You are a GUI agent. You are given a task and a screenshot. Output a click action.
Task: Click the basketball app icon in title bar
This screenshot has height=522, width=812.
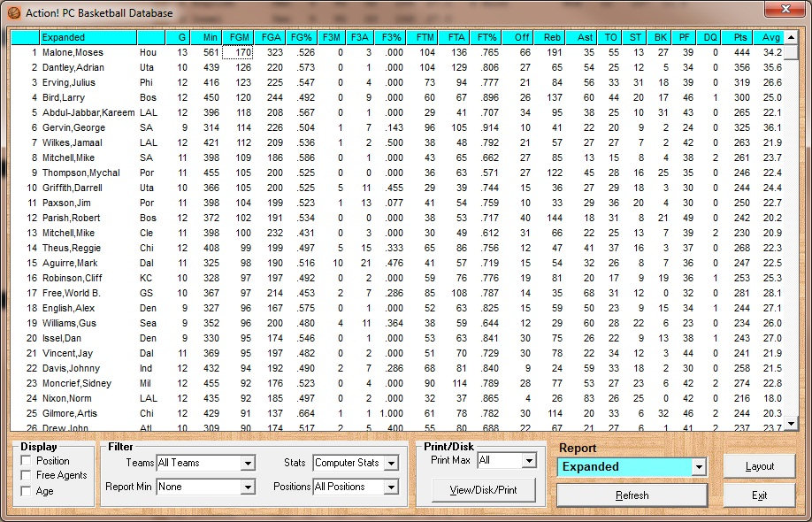[13, 13]
